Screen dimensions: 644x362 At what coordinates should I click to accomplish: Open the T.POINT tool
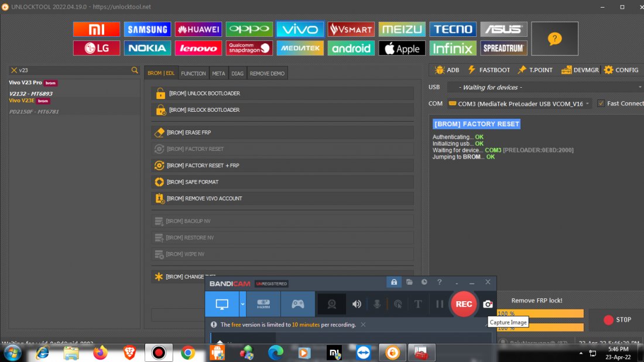click(x=535, y=70)
